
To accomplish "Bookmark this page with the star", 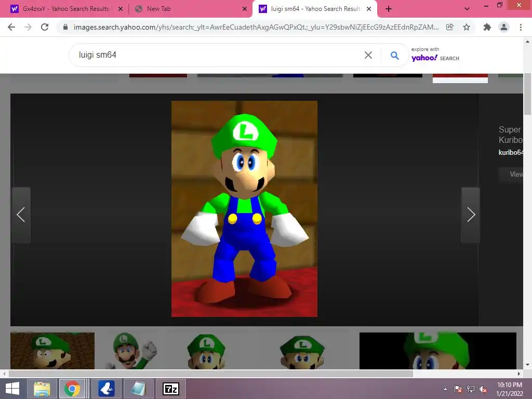I will (x=467, y=27).
